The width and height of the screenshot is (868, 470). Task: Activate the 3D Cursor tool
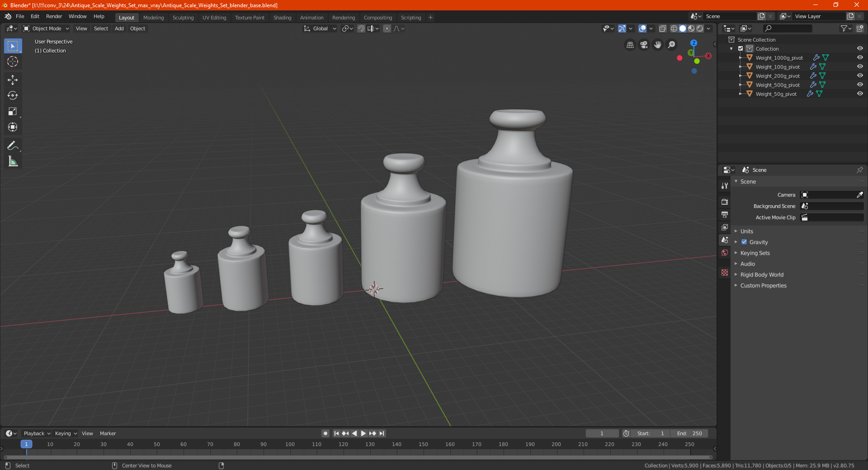[x=13, y=61]
